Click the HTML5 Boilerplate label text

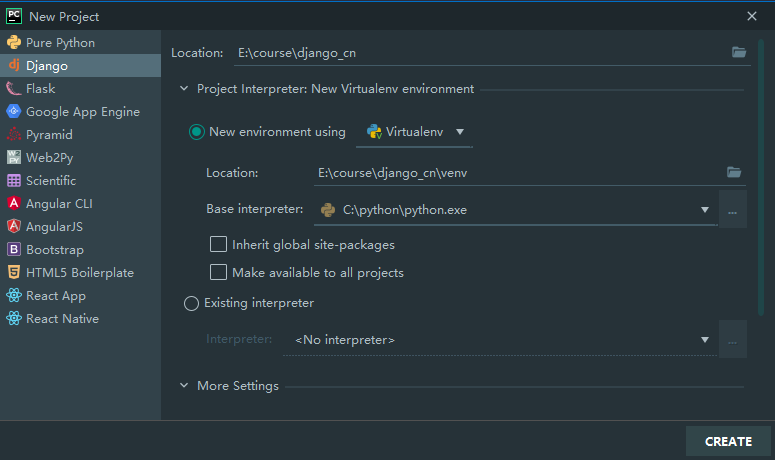(80, 273)
